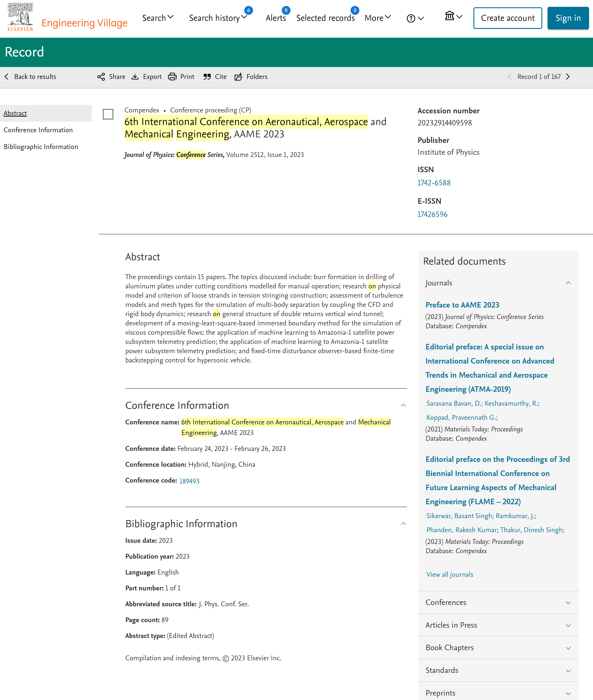The image size is (593, 700).
Task: Expand the Standards panel
Action: click(x=499, y=670)
